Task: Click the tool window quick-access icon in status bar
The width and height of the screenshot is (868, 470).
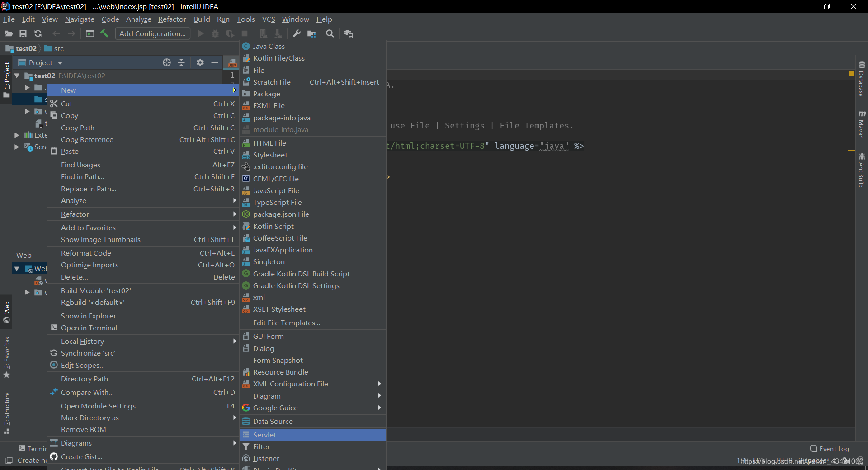Action: [9, 461]
